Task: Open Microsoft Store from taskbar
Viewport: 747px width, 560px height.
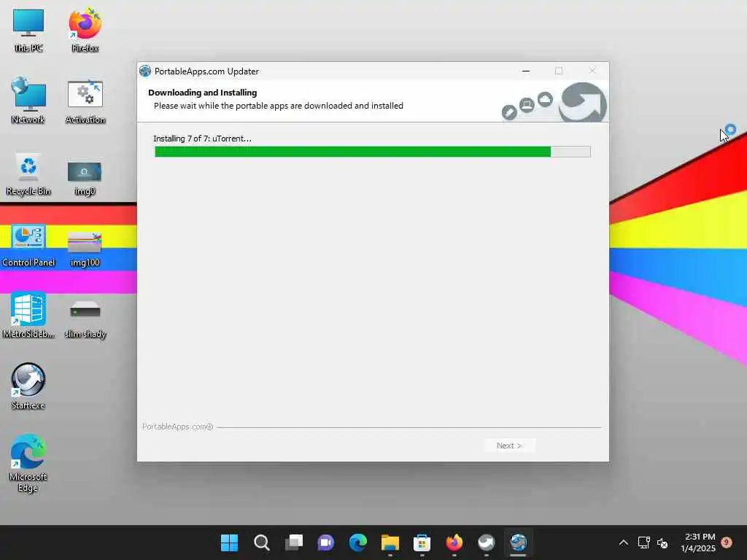Action: (x=422, y=542)
